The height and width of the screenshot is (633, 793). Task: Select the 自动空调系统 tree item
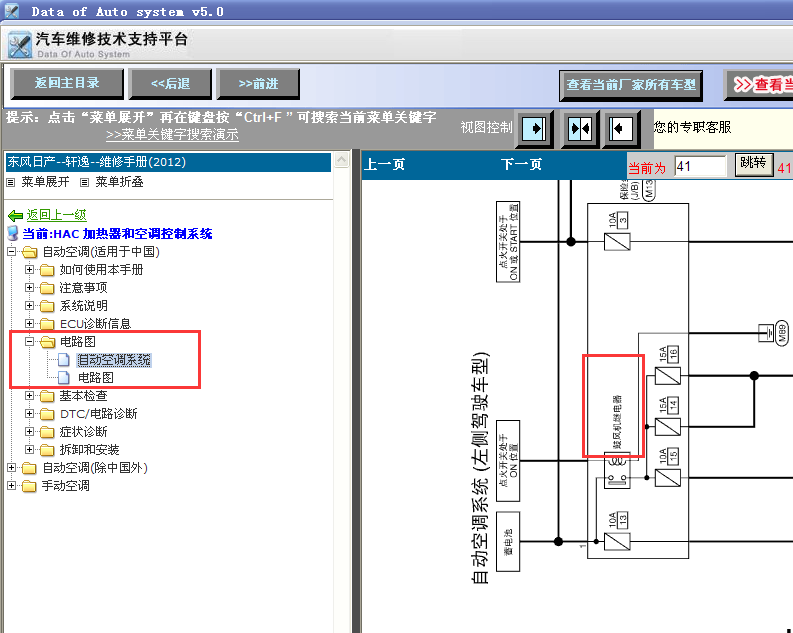(x=114, y=359)
